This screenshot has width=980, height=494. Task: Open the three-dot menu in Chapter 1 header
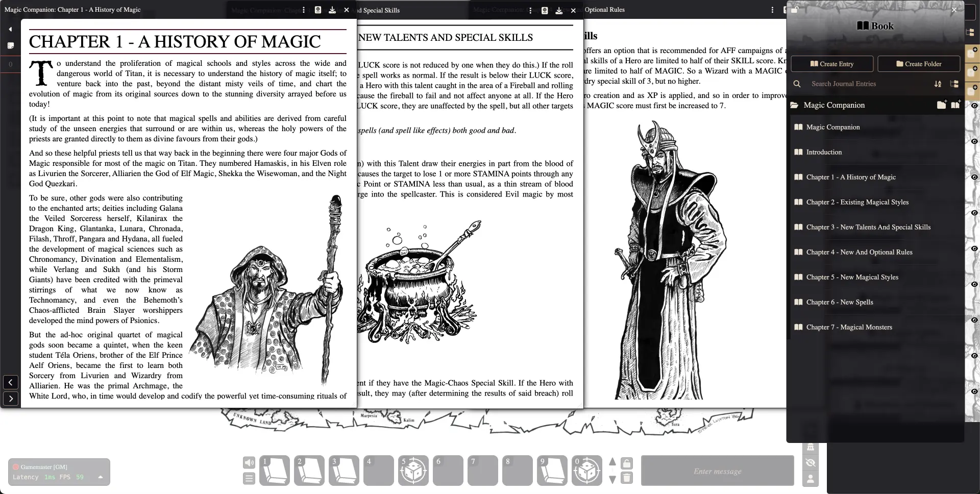pyautogui.click(x=304, y=10)
